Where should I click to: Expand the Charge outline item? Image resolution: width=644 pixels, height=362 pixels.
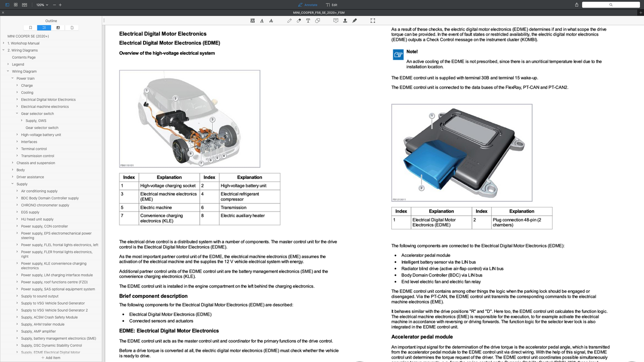17,85
